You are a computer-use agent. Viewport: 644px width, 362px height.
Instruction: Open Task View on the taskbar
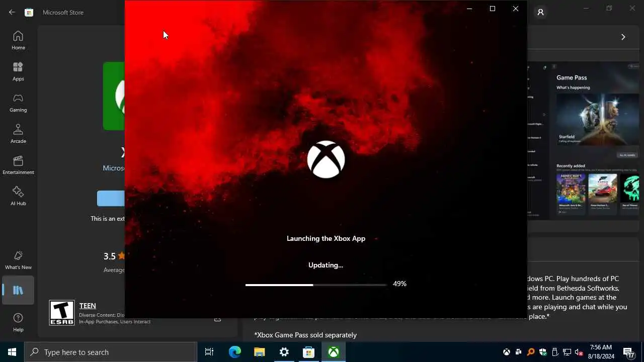tap(209, 352)
